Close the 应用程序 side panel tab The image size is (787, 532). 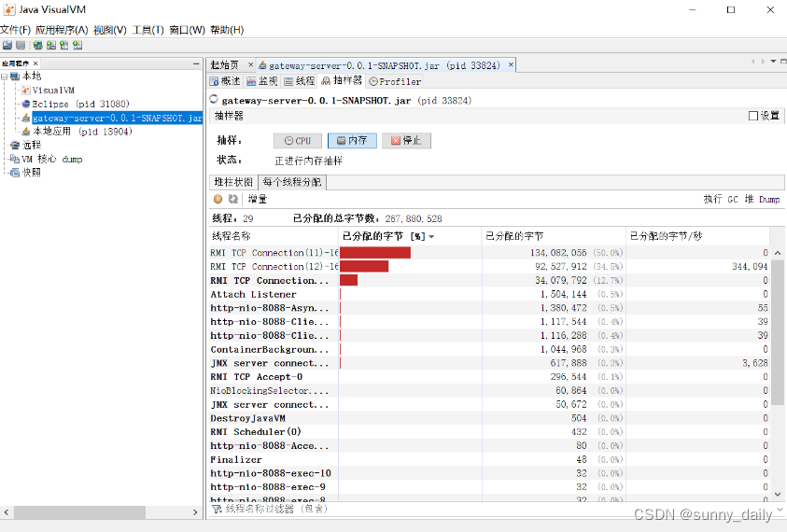[x=35, y=63]
